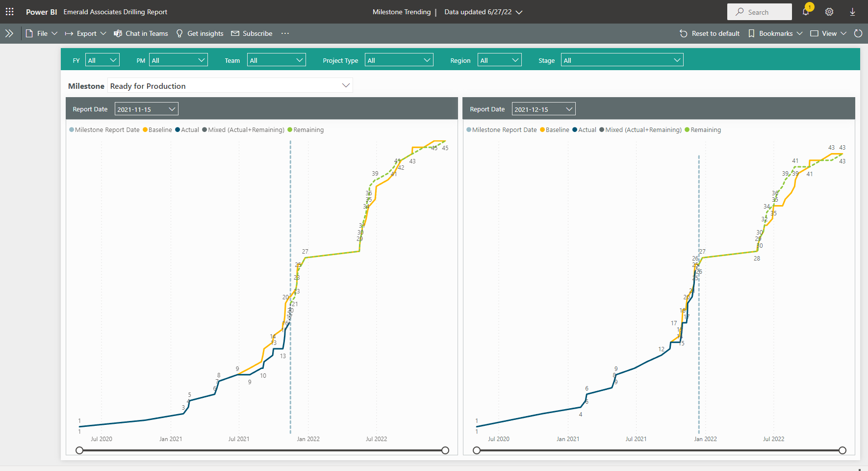This screenshot has height=471, width=868.
Task: Click the notifications bell icon
Action: tap(805, 12)
